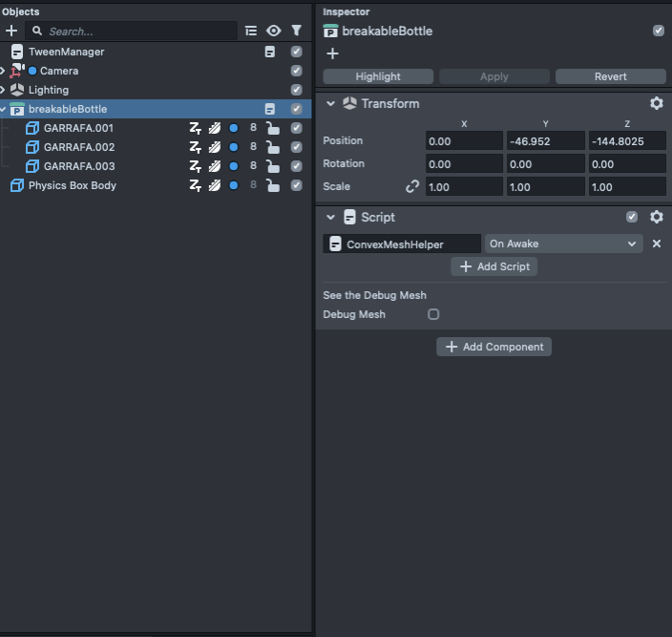Collapse the Transform section
This screenshot has height=637, width=672.
point(331,103)
